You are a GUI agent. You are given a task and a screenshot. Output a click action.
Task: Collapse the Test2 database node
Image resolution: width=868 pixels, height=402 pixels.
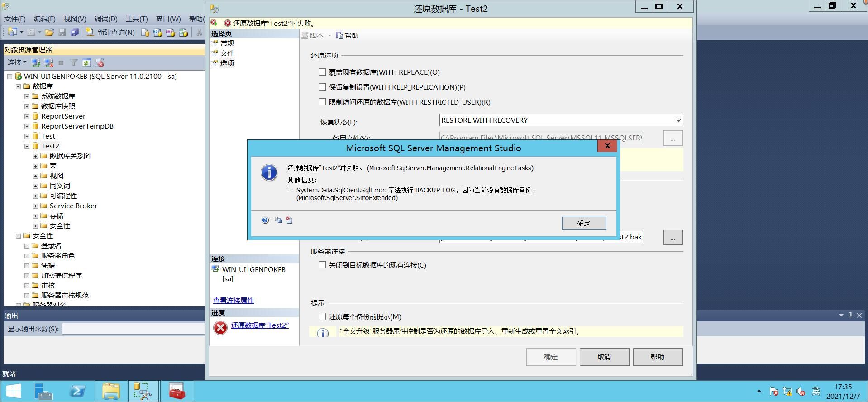(x=27, y=146)
